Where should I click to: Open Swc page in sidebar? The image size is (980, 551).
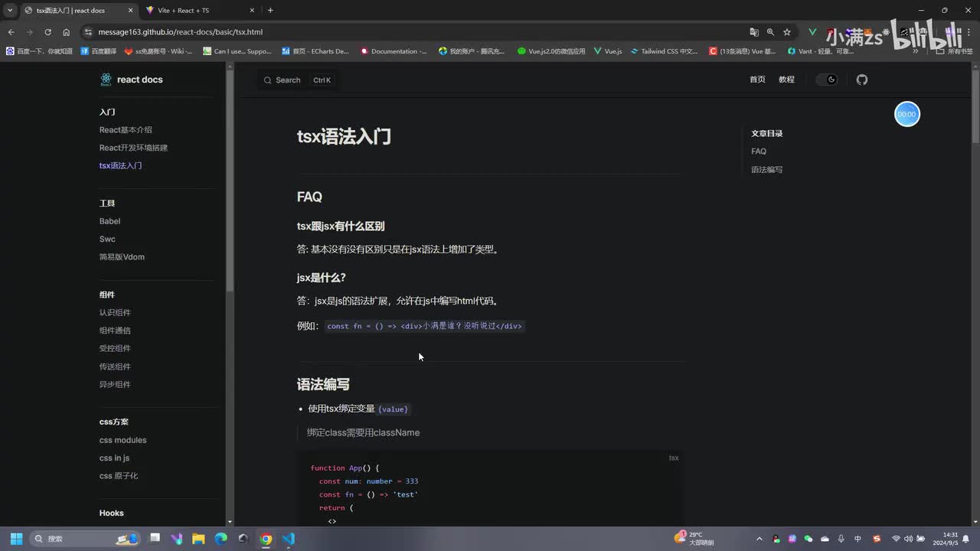[x=107, y=239]
